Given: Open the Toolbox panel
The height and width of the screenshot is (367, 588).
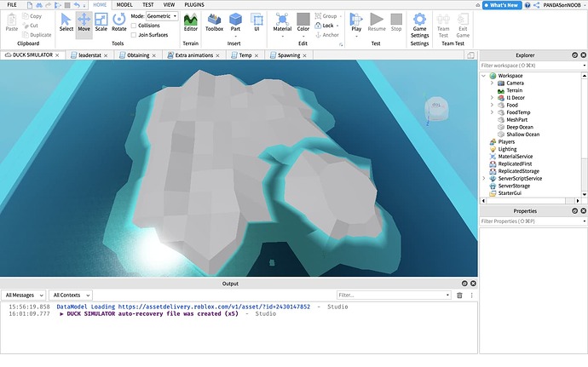Looking at the screenshot, I should coord(214,22).
